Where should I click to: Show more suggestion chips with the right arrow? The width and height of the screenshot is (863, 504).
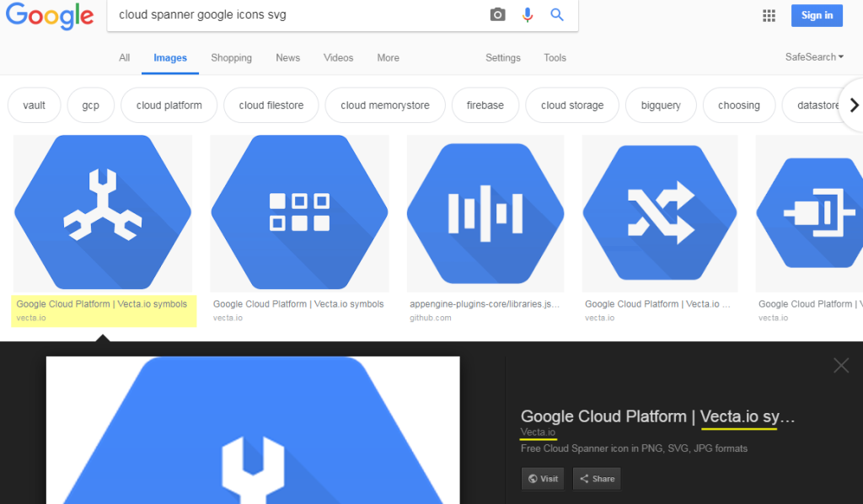(x=854, y=105)
